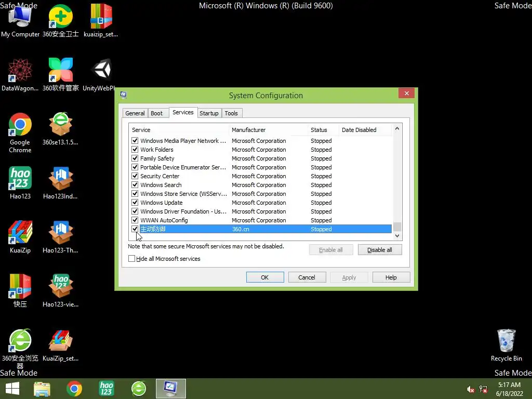Open 360安全浏览器 desktop shortcut
The image size is (532, 399).
coord(20,349)
